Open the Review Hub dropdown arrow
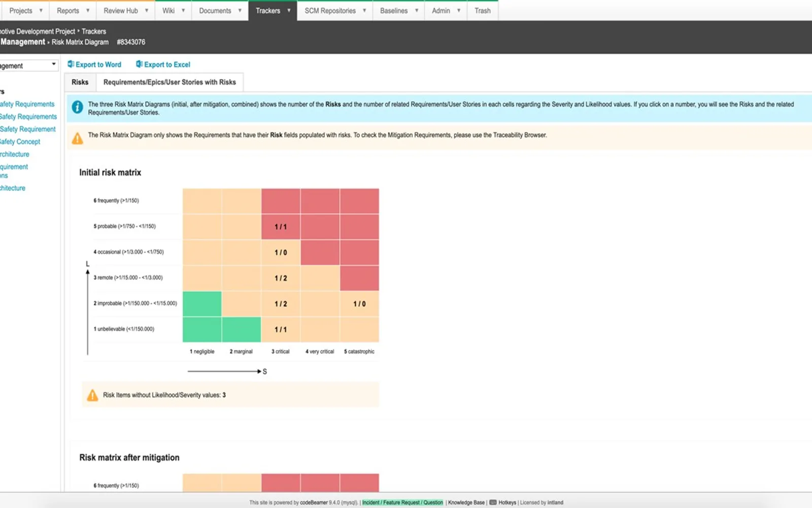812x508 pixels. tap(147, 11)
